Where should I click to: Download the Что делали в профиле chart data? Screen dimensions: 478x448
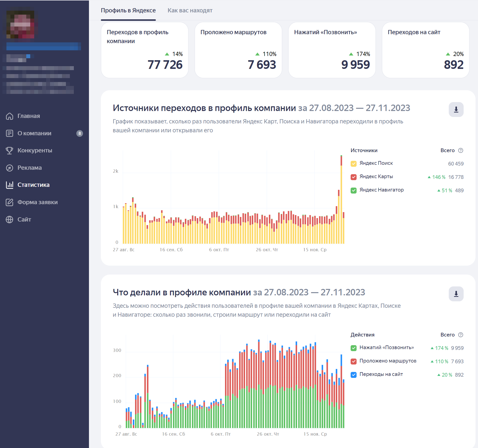tap(456, 294)
